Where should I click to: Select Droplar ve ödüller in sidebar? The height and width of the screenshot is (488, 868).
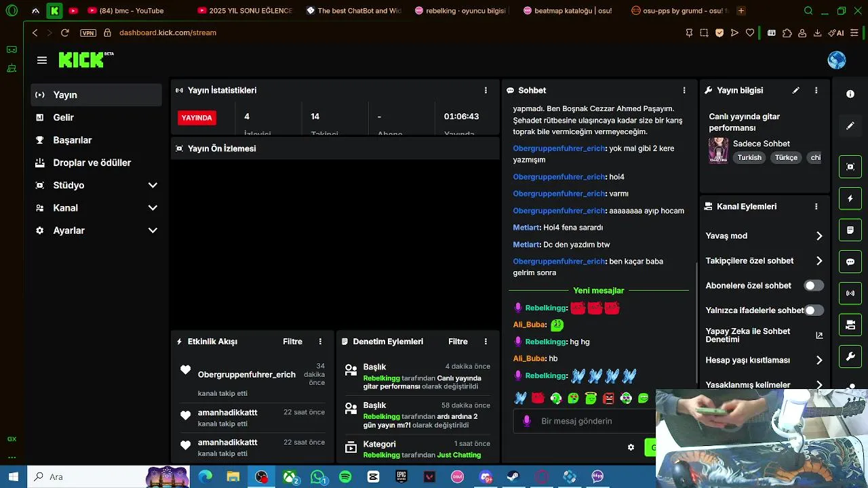pos(96,163)
